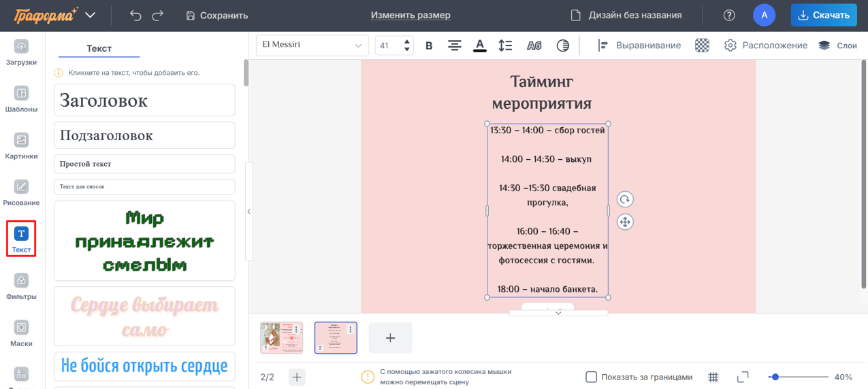The image size is (868, 389).
Task: Open the El Messiri font dropdown
Action: pos(312,45)
